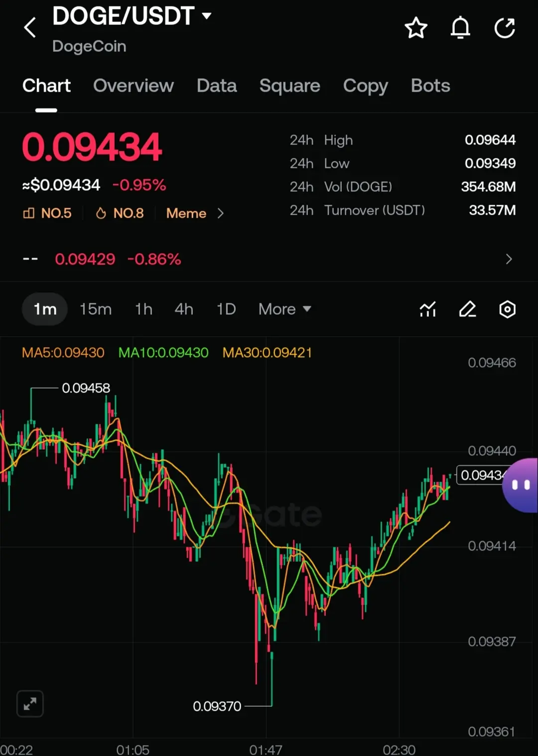
Task: Expand the 0.09429 price row chevron
Action: [x=509, y=259]
